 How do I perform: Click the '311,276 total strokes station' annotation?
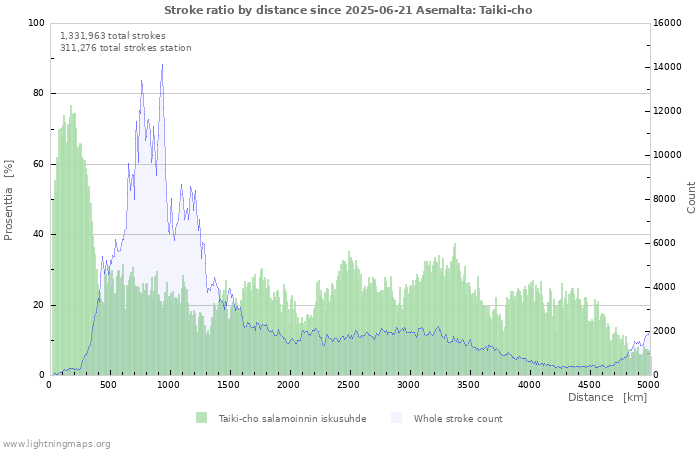pyautogui.click(x=126, y=47)
